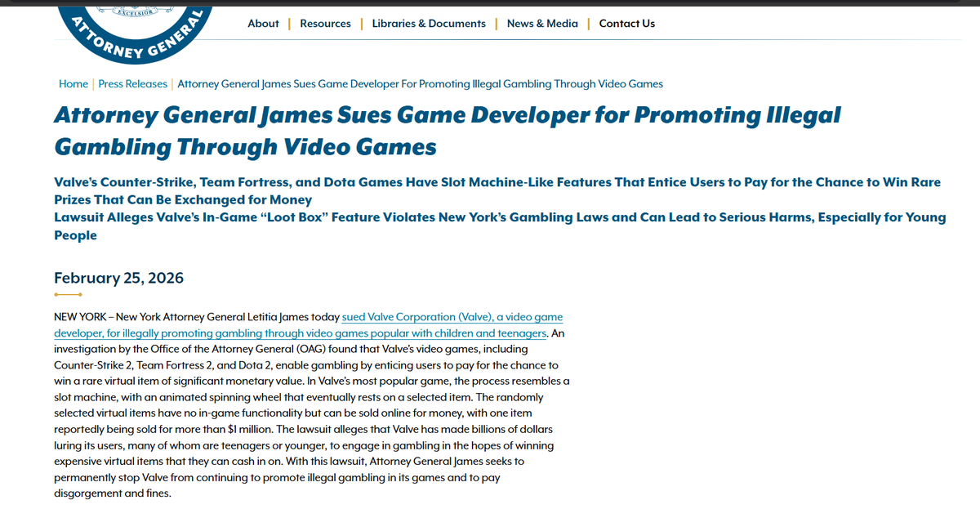This screenshot has height=518, width=980.
Task: Open the News & Media menu
Action: pyautogui.click(x=542, y=24)
